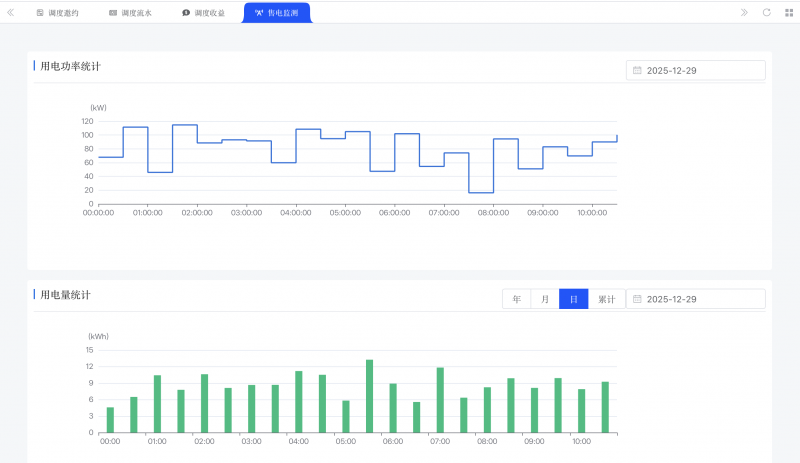Click the refresh page icon

coord(766,13)
